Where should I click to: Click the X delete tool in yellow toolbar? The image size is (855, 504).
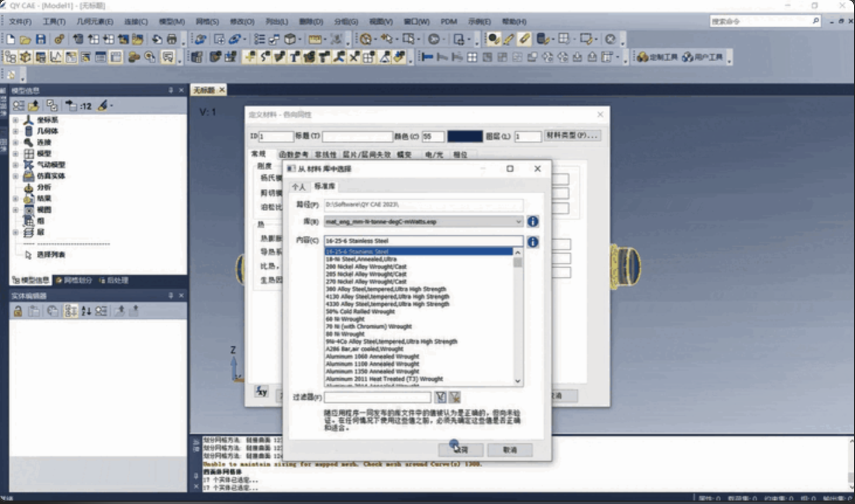354,57
